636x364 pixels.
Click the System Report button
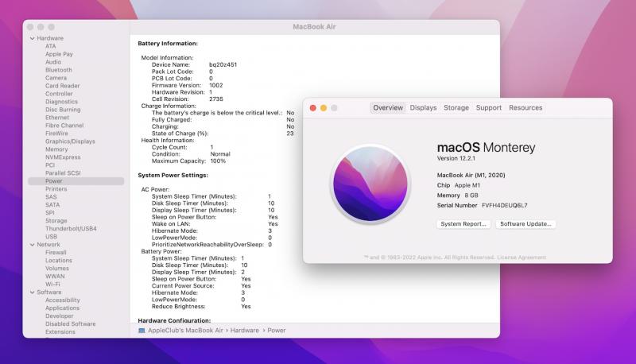(x=463, y=224)
